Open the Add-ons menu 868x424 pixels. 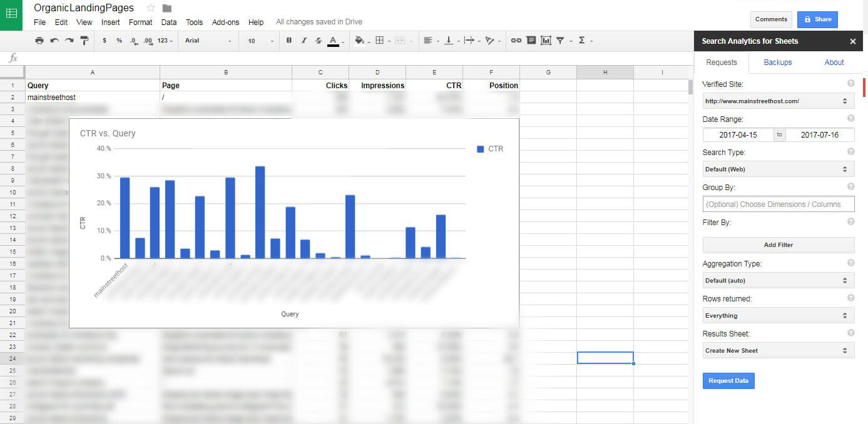point(225,22)
